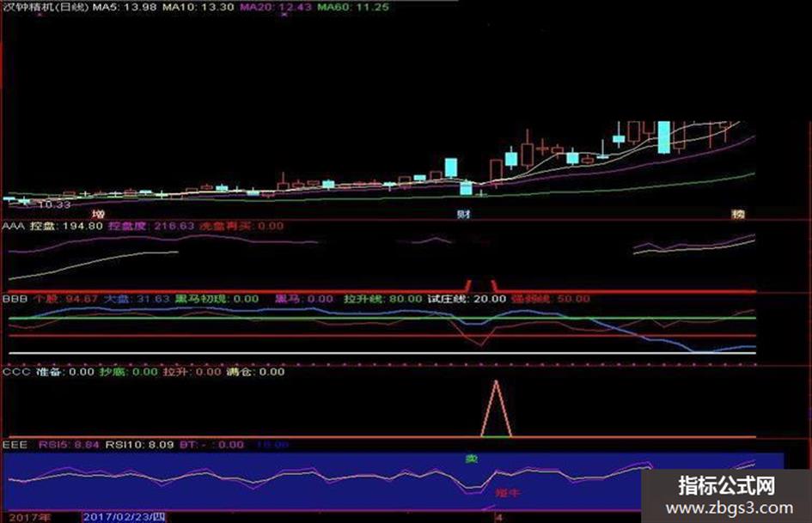Open the 榜 event marker at chart end
This screenshot has height=523, width=812.
[738, 214]
